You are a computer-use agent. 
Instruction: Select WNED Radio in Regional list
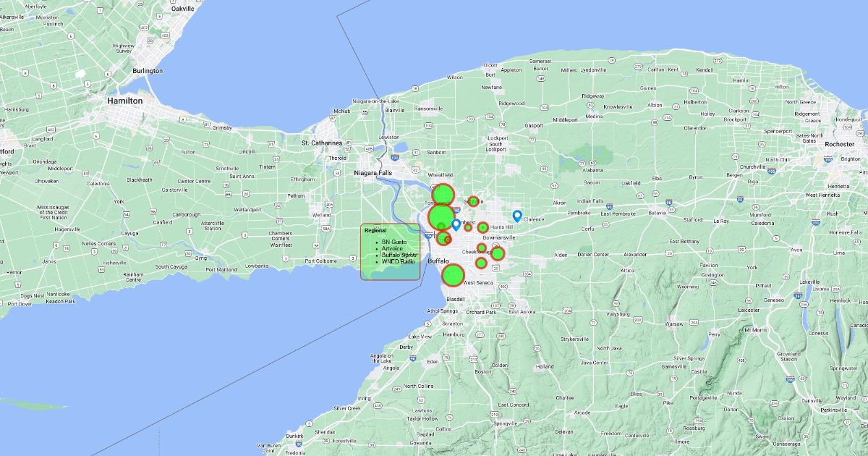click(399, 261)
